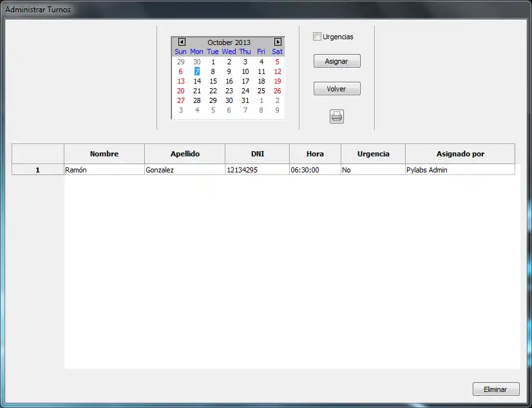
Task: Select the Ramón name cell
Action: click(104, 170)
